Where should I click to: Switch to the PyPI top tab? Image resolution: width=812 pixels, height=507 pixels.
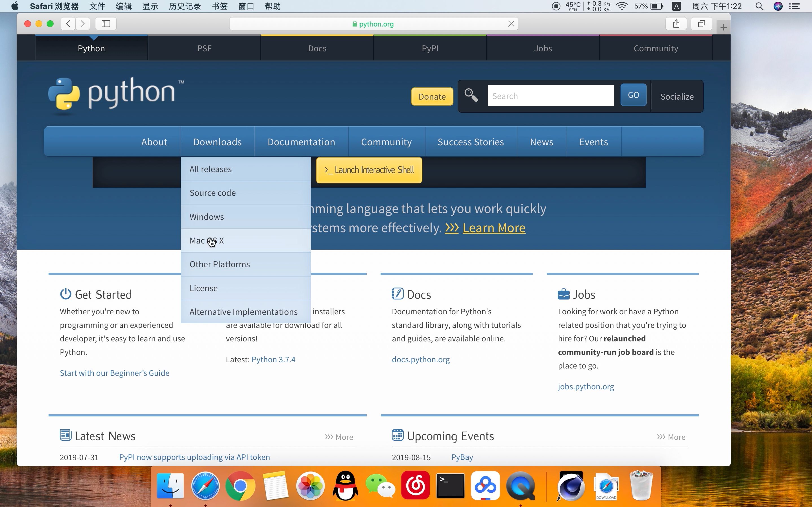[430, 48]
